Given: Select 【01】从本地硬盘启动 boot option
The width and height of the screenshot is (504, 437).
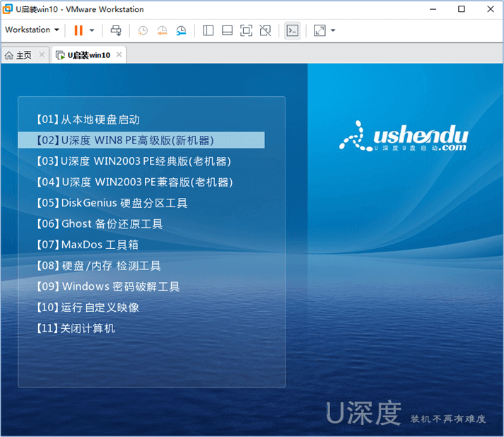Looking at the screenshot, I should [x=88, y=120].
